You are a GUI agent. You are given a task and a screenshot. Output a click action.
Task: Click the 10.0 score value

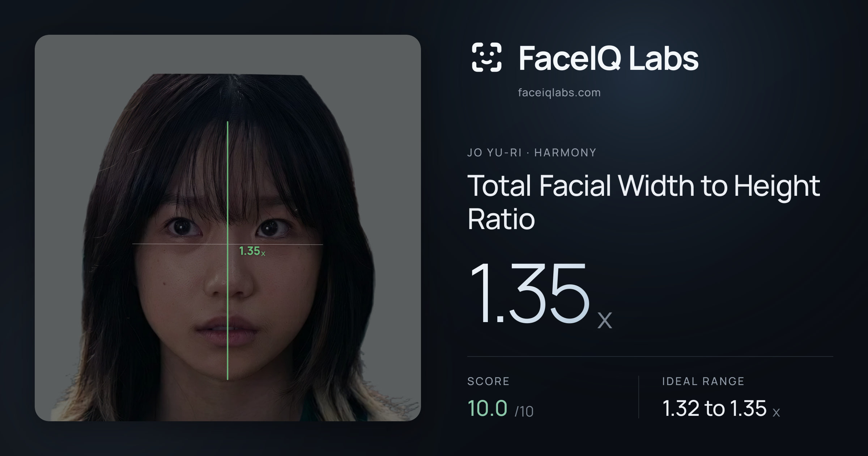[x=487, y=408]
